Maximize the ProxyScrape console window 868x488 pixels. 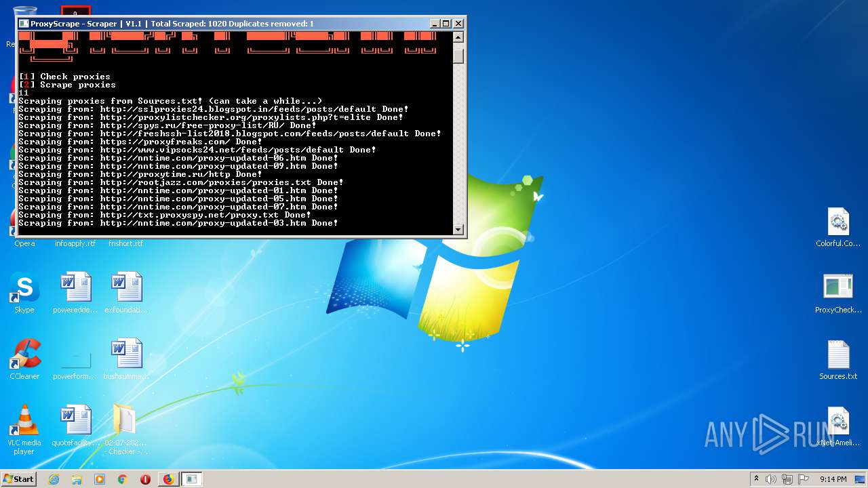(x=446, y=24)
